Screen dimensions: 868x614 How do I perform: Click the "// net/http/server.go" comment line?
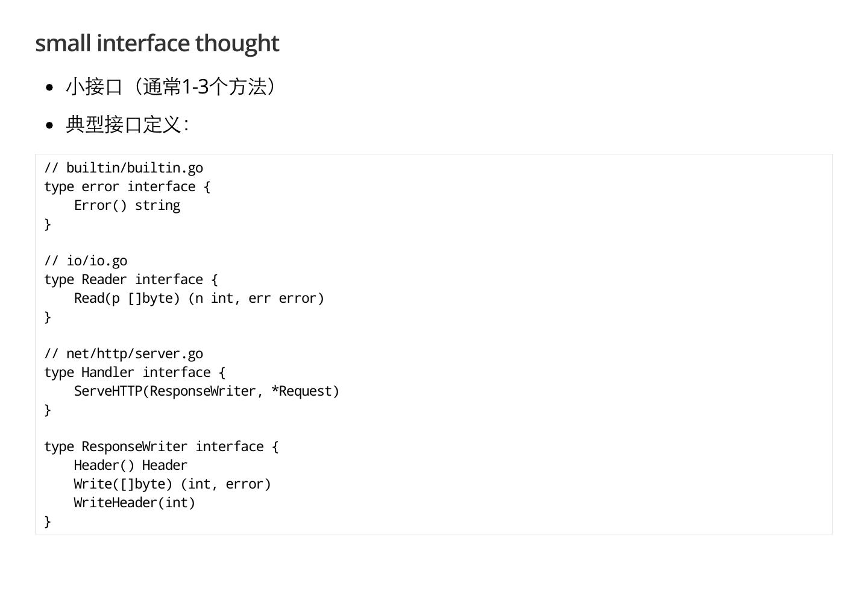pos(124,354)
